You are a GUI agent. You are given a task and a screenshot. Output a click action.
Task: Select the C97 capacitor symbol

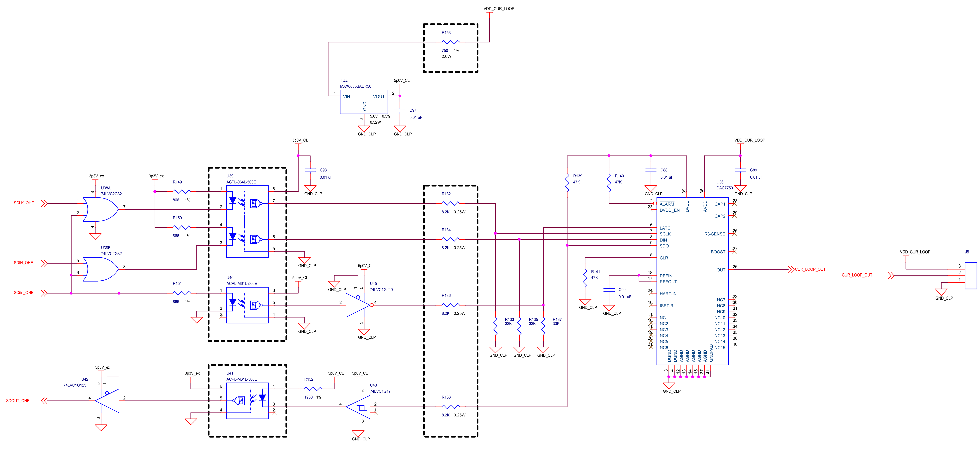point(400,110)
